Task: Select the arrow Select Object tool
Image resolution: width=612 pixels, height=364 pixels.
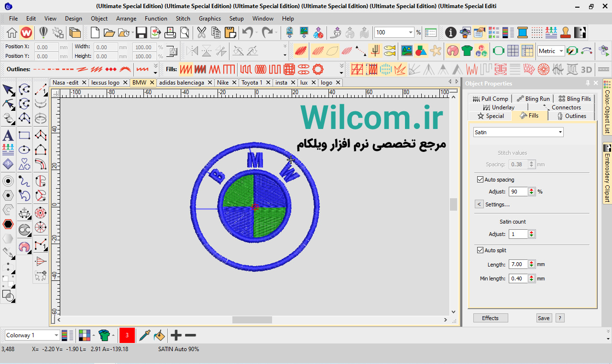Action: pos(8,90)
